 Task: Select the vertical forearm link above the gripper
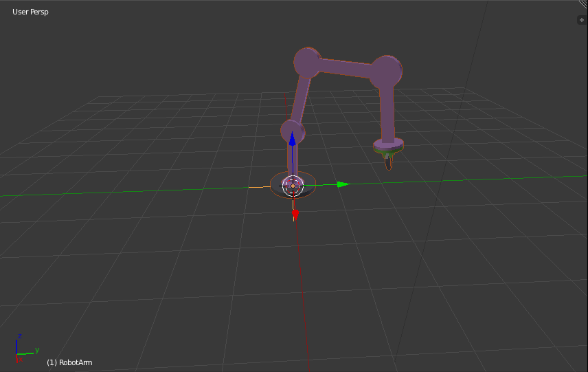(387, 115)
